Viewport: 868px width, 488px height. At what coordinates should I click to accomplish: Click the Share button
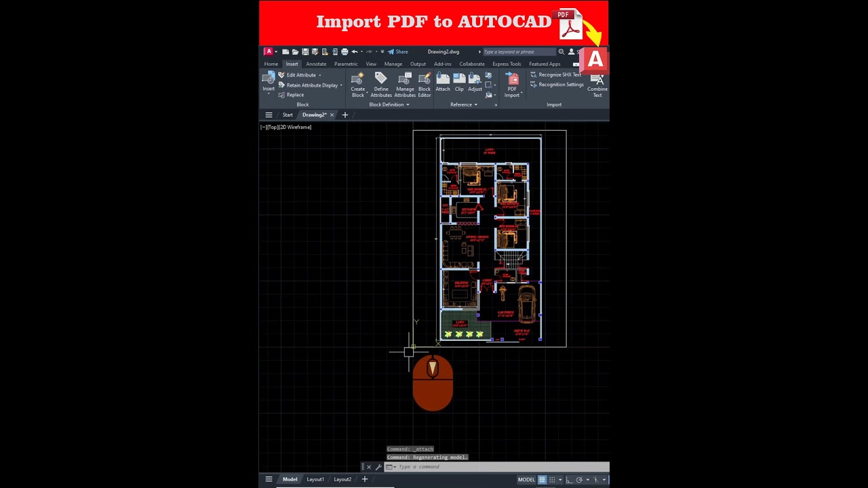[398, 52]
